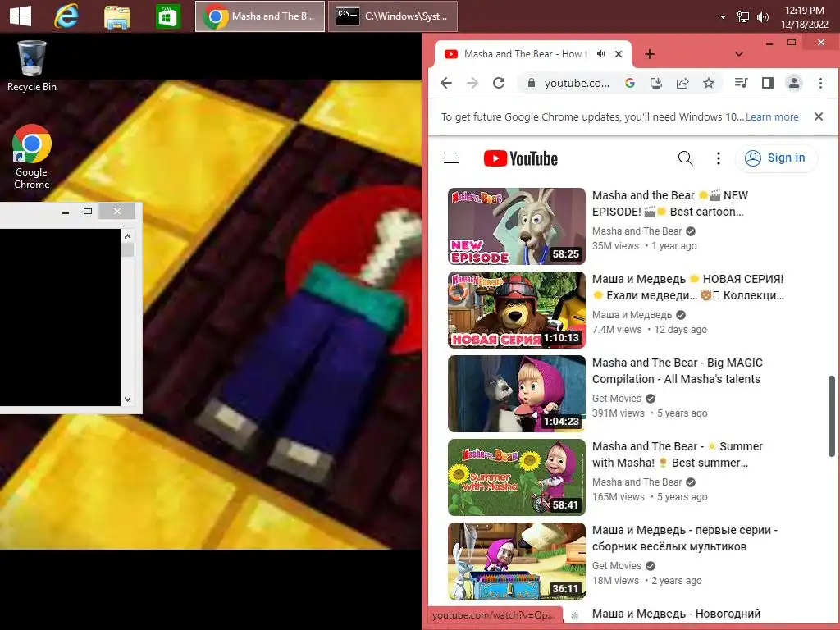Click the install app icon in the address bar
This screenshot has height=630, width=840.
click(655, 83)
